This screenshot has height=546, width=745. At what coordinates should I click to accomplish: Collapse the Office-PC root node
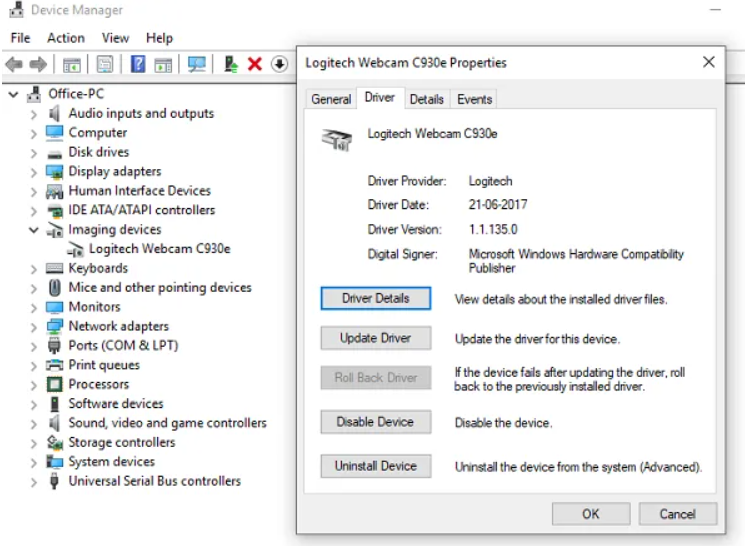coord(13,95)
